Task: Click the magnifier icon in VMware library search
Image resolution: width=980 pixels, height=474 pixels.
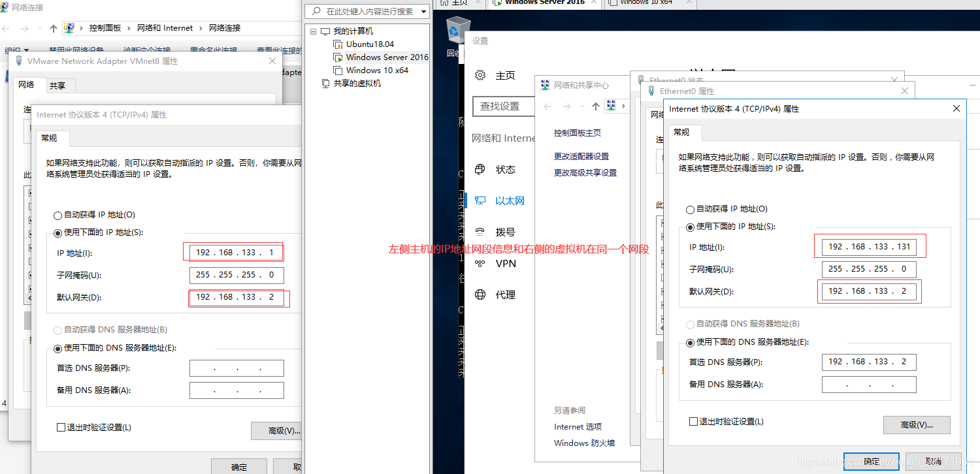Action: click(317, 11)
